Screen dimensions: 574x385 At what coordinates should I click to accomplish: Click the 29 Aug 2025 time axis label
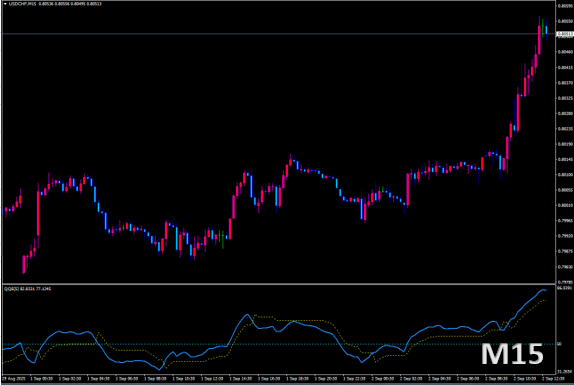click(x=14, y=379)
